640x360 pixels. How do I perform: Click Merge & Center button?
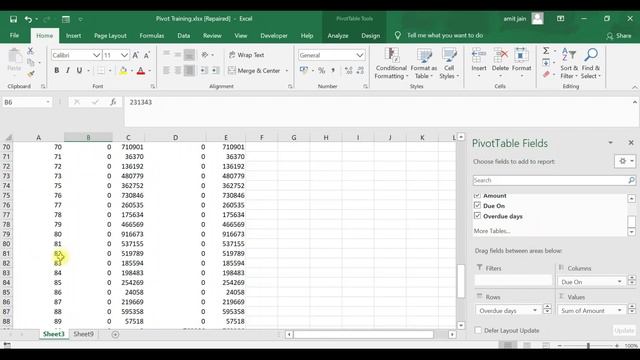pyautogui.click(x=254, y=71)
